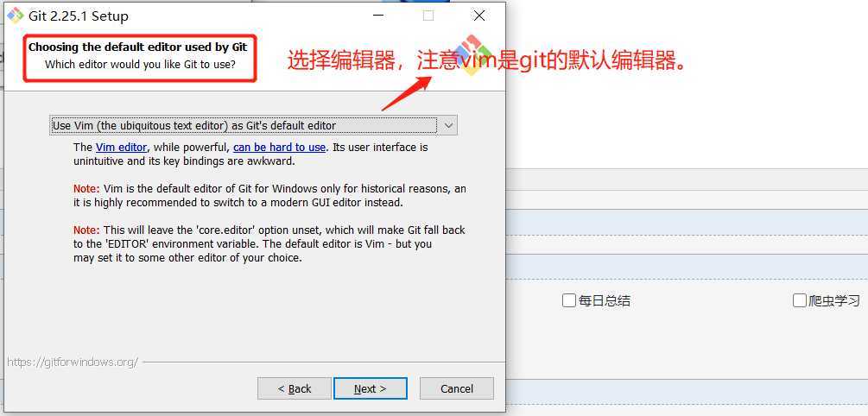
Task: Expand the editor list with the chevron arrow
Action: click(x=448, y=125)
